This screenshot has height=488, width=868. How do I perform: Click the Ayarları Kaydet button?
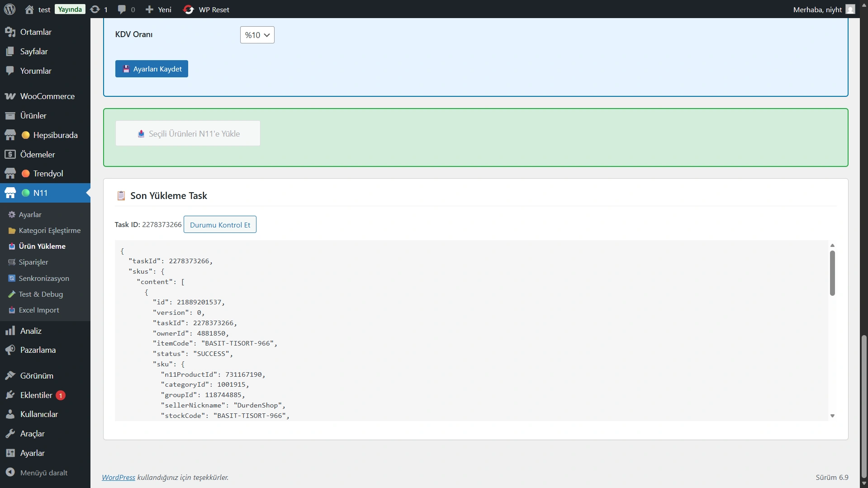point(152,69)
